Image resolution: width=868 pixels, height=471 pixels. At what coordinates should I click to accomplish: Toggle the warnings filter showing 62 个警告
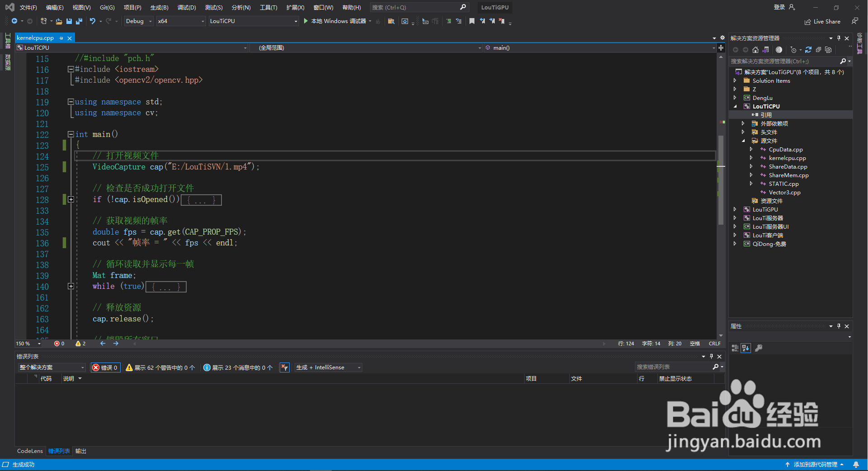[160, 367]
